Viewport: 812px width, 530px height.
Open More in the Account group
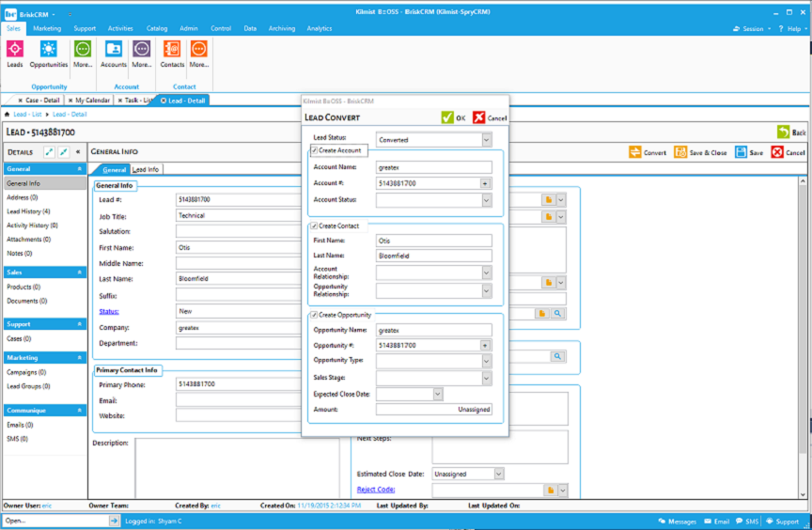point(141,49)
